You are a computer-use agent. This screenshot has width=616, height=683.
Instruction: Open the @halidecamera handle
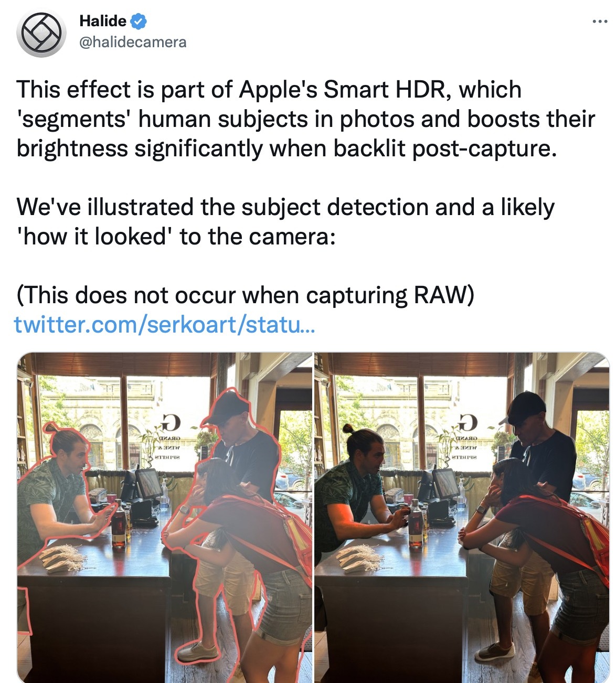point(133,42)
